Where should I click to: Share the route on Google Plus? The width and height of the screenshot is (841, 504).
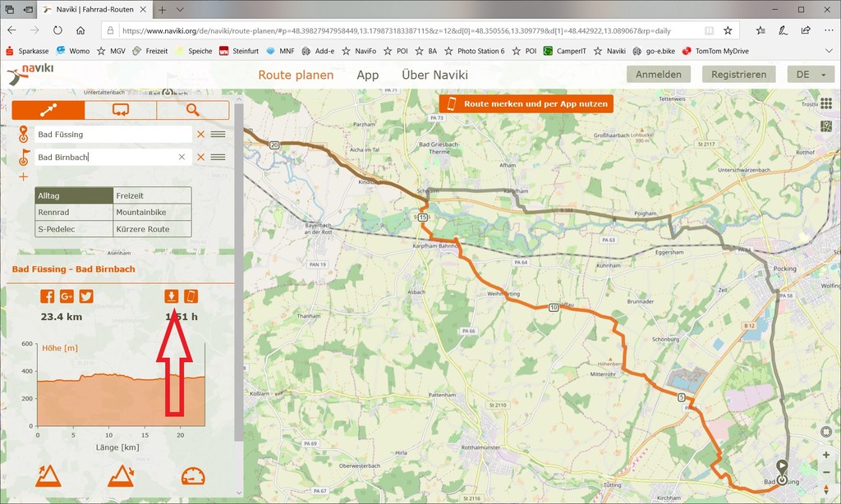[67, 296]
